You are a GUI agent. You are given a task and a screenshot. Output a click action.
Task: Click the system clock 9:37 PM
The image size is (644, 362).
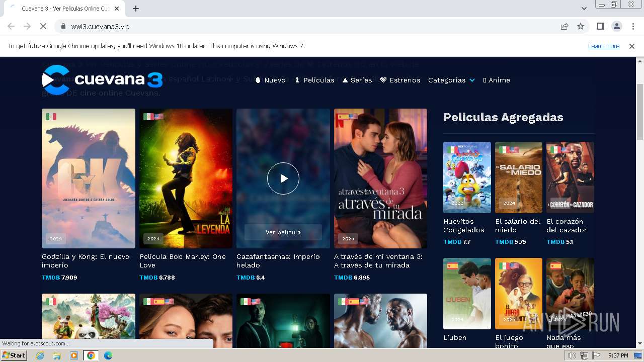[x=618, y=355]
